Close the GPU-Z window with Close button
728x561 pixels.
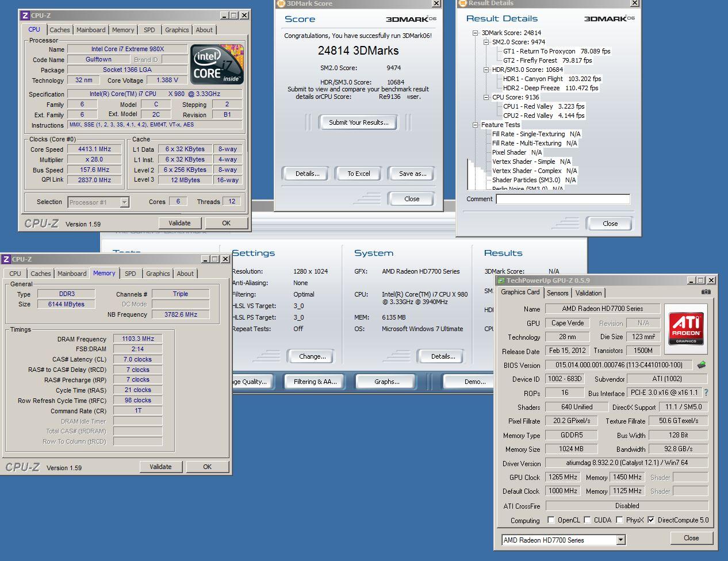tap(691, 538)
